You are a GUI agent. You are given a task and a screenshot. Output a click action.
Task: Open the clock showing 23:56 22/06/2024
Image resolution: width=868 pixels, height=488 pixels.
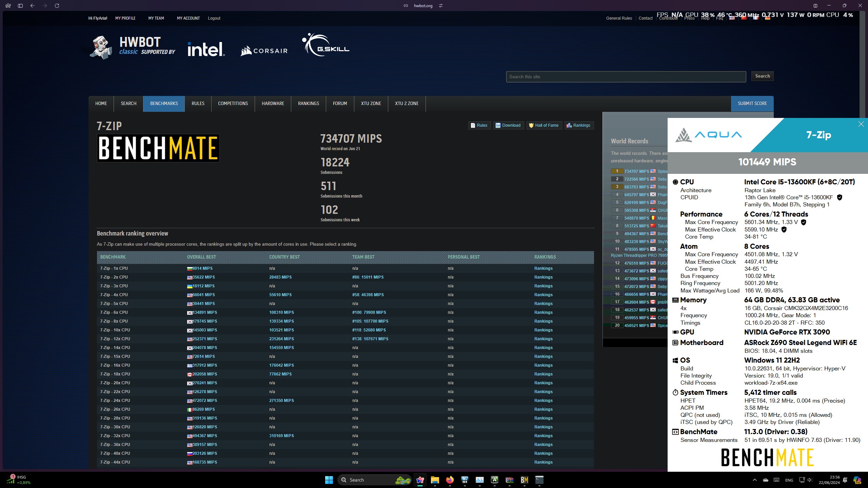point(829,480)
